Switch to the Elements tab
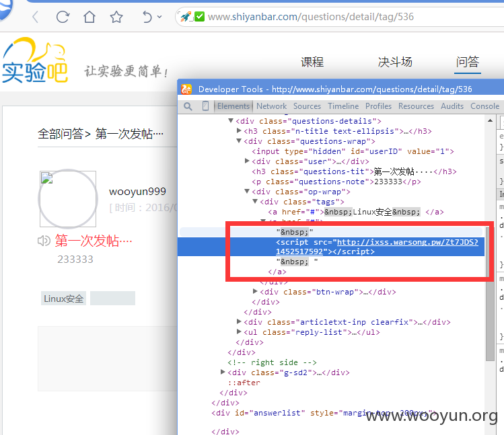Viewport: 504px width, 435px height. [233, 106]
